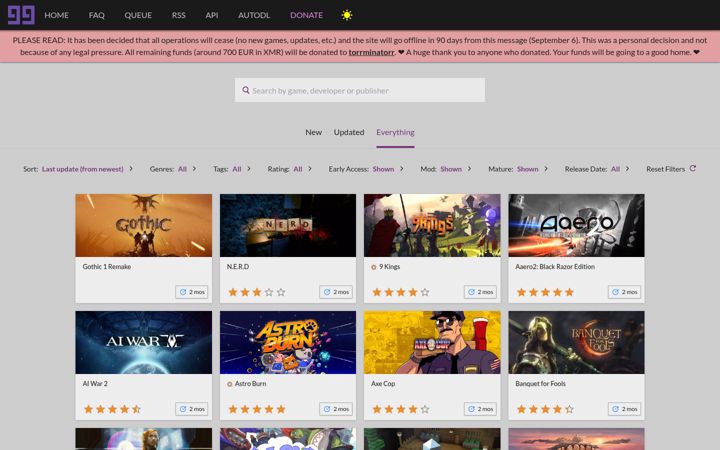720x450 pixels.
Task: Click the early access badge beside Astro Burn
Action: (x=230, y=384)
